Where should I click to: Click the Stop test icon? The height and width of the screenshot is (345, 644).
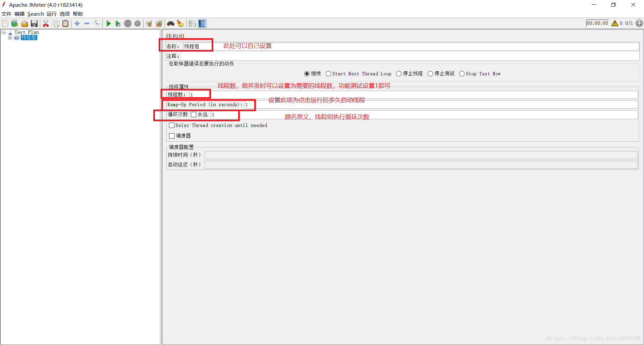[x=128, y=23]
